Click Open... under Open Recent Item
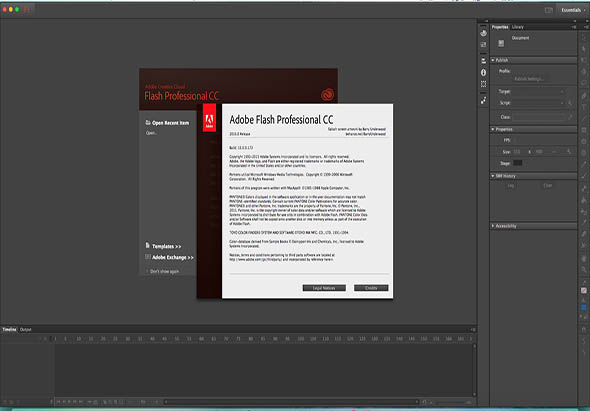 click(x=152, y=133)
